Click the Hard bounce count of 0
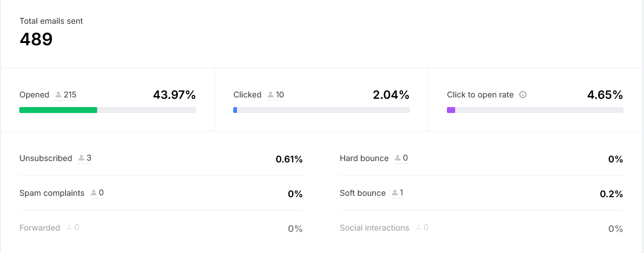The height and width of the screenshot is (253, 644). pos(405,158)
